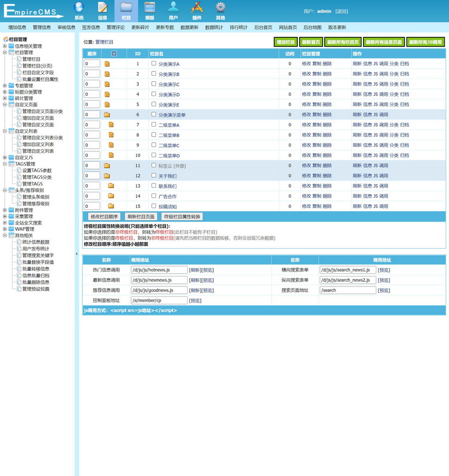Click the folder icon for 投稿须知 row
The image size is (449, 476).
[x=111, y=206]
